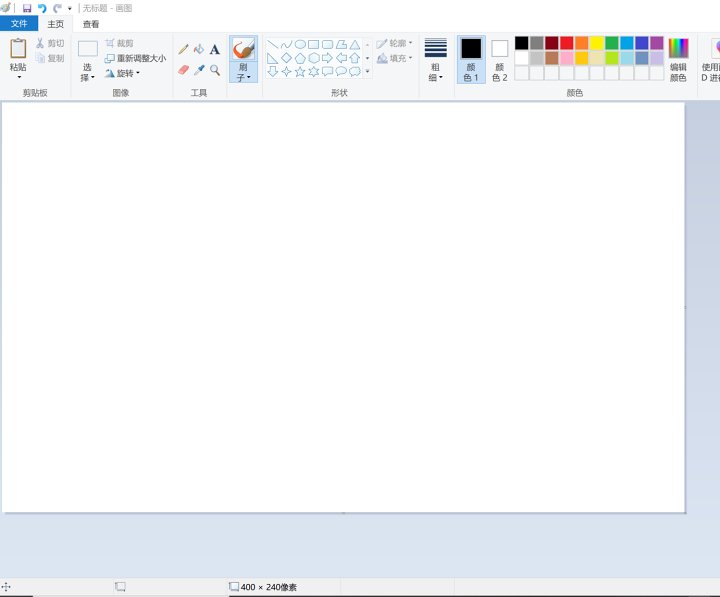
Task: Open the 刷子 brushes dropdown
Action: 243,73
